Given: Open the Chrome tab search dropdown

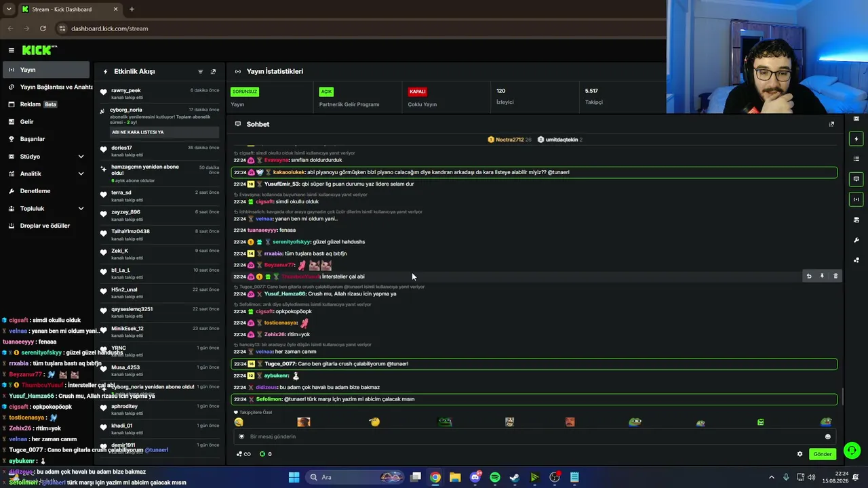Looking at the screenshot, I should pyautogui.click(x=9, y=9).
